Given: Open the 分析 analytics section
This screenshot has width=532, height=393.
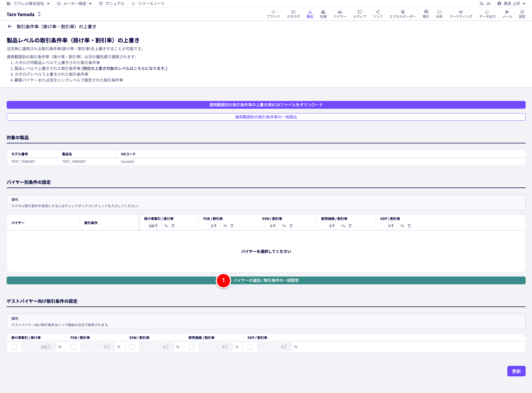Looking at the screenshot, I should (439, 14).
